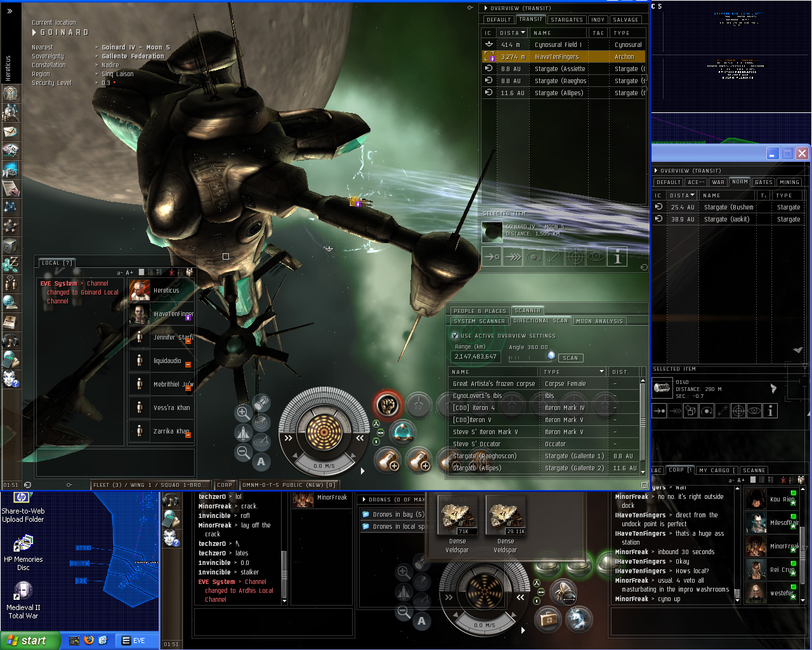Click Warp To icon in top Selected Item panel

[x=513, y=257]
